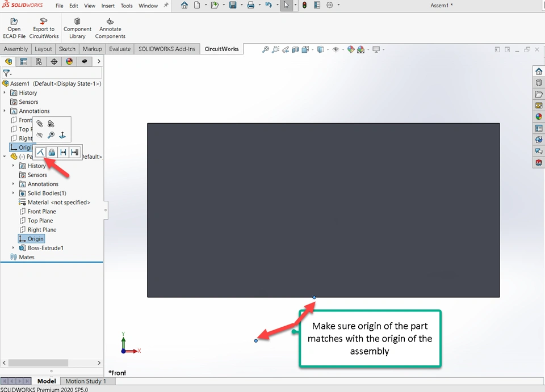Click the Open ECAD File icon

click(x=14, y=22)
